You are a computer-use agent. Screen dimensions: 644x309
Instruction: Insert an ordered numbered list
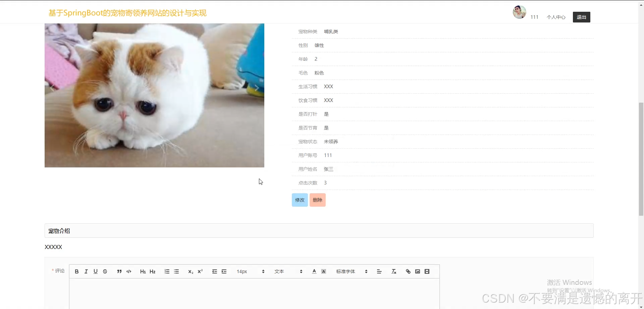click(167, 271)
